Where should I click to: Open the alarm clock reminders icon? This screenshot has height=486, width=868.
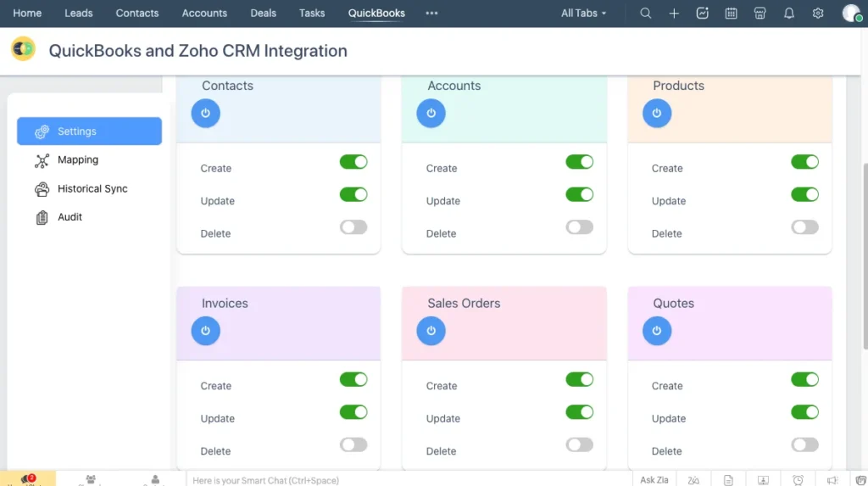[798, 480]
